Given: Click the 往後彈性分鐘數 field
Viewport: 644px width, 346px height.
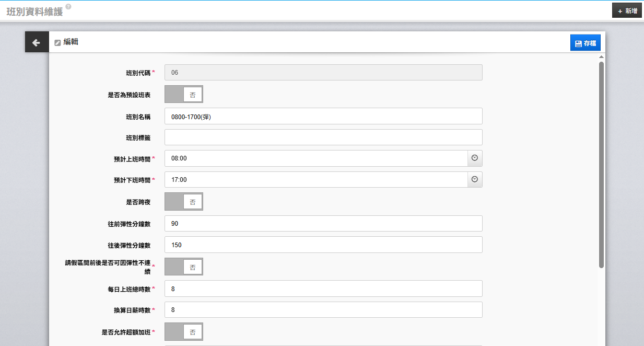Looking at the screenshot, I should coord(323,245).
